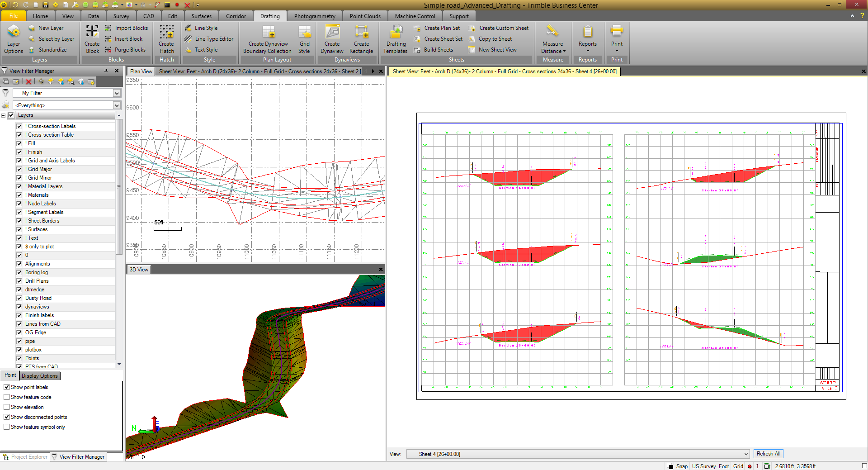This screenshot has width=868, height=470.
Task: Toggle the ! Fill layer checkbox
Action: [19, 143]
